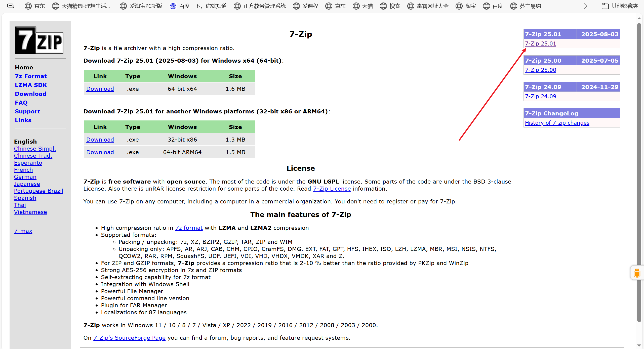Switch language to Chinese Simpl.

point(35,149)
